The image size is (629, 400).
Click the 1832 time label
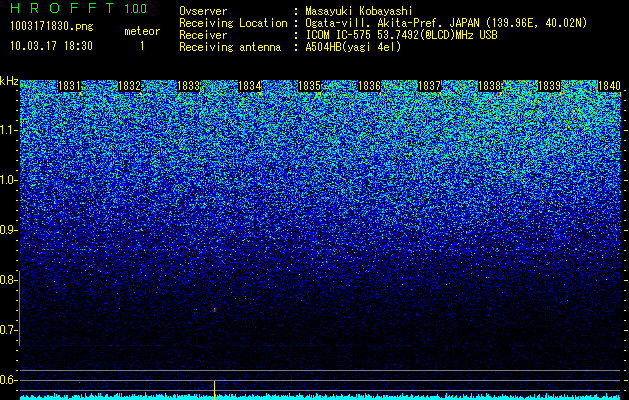130,86
